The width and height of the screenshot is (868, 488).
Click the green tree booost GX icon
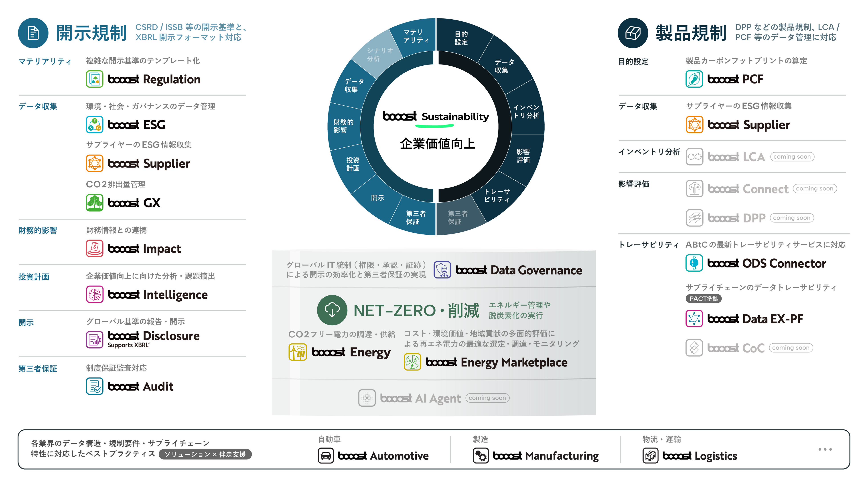pyautogui.click(x=95, y=203)
